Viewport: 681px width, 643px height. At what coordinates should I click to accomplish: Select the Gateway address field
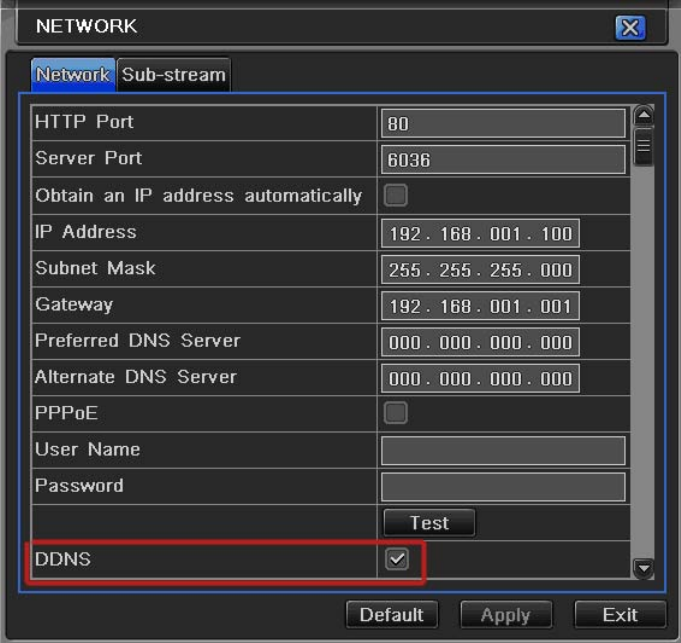[x=480, y=306]
